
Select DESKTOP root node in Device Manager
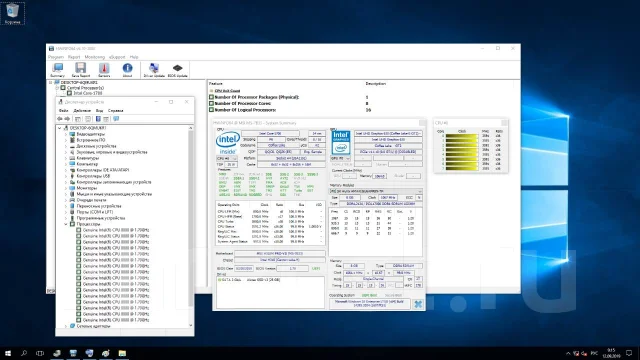click(88, 128)
